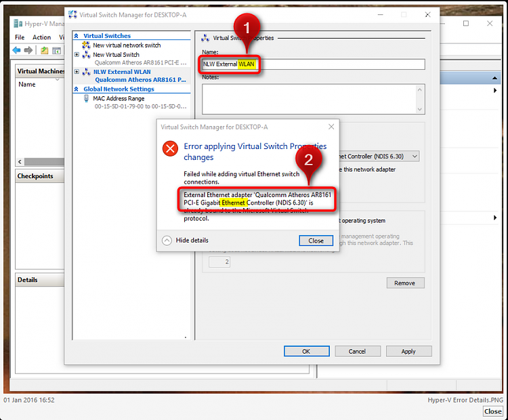Click the New virtual network switch icon
This screenshot has width=508, height=420.
point(86,45)
